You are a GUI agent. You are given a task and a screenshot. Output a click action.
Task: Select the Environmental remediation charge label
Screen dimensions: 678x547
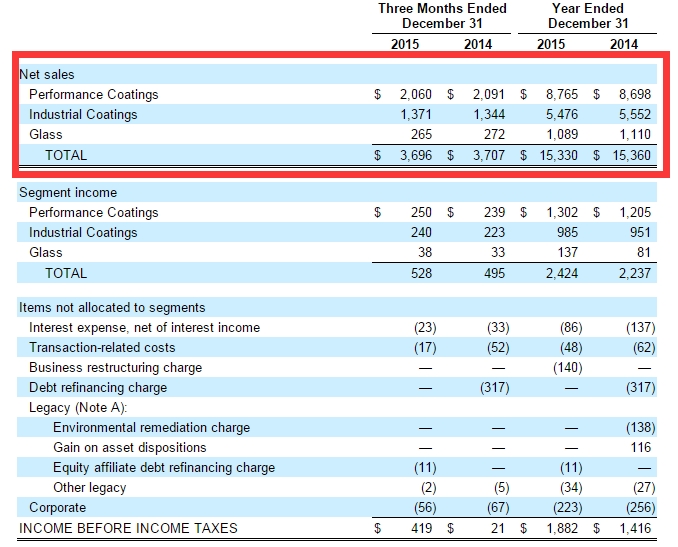[x=151, y=427]
